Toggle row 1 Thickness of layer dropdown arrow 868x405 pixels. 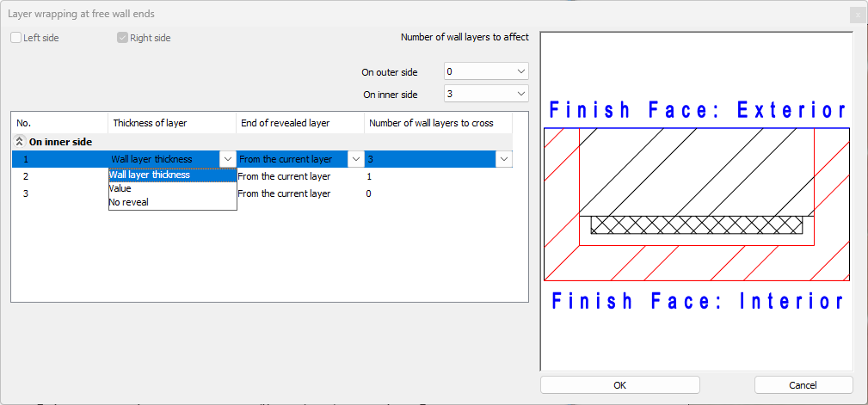[x=227, y=159]
